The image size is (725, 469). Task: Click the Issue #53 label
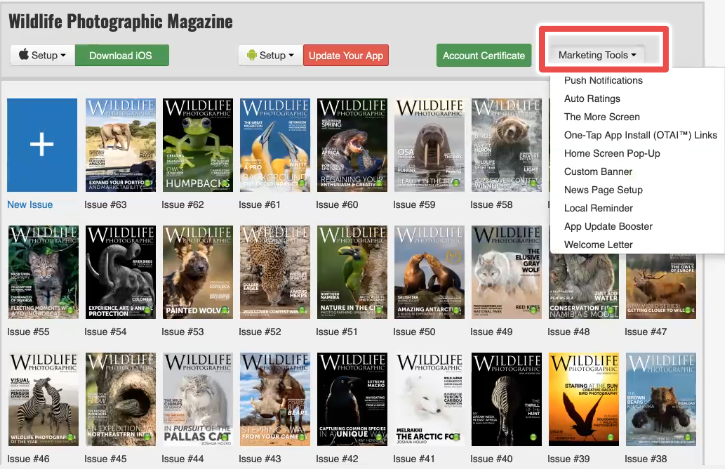[183, 332]
